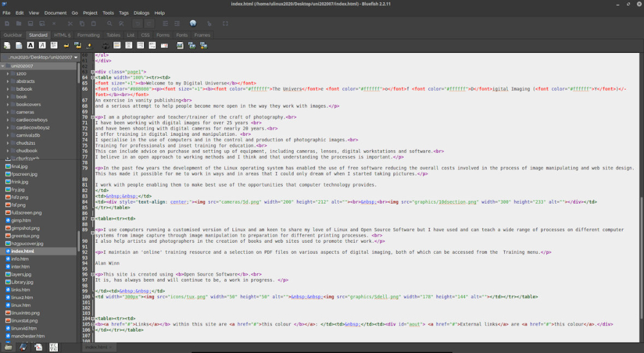
Task: Click the New file toolbar icon
Action: coord(7,23)
